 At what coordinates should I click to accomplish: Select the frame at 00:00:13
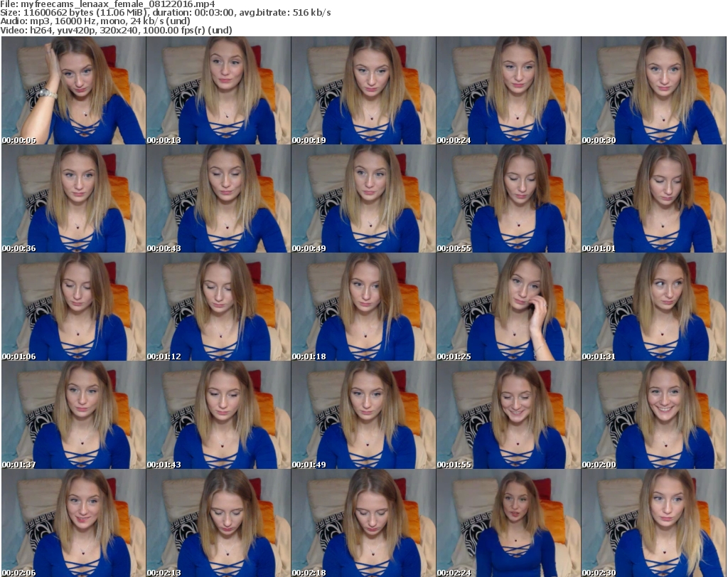tap(219, 90)
